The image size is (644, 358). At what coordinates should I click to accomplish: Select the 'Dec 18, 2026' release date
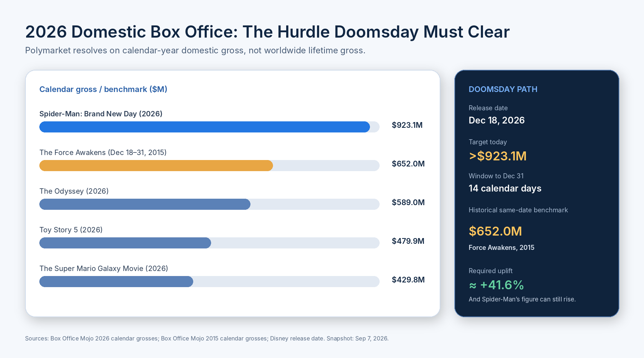point(497,120)
